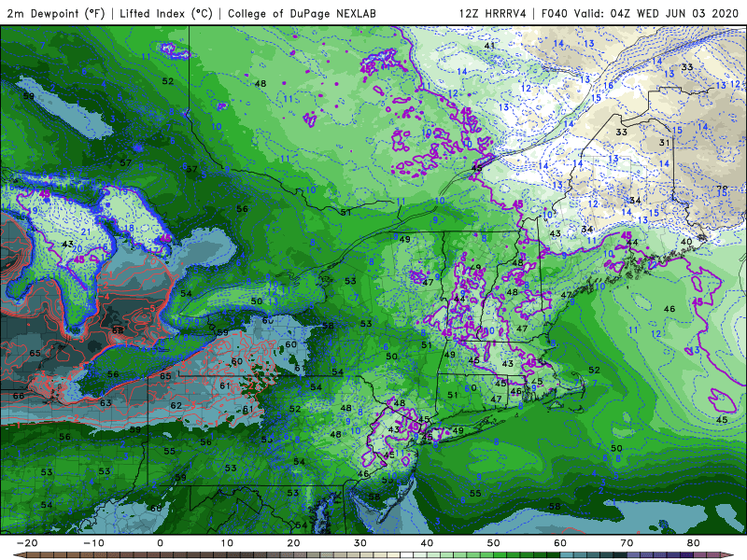
Task: Click the '2m Dewpoint (°F)' title text
Action: tap(56, 13)
